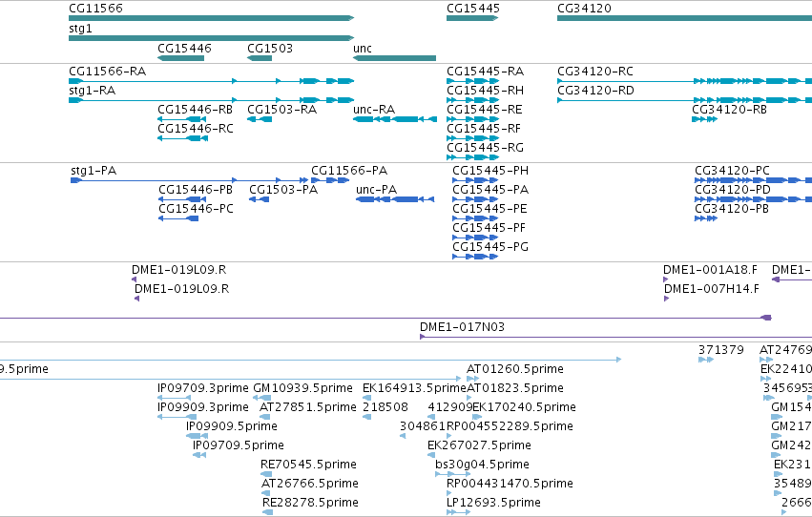
Task: Click protein CG15445-PA
Action: click(475, 199)
